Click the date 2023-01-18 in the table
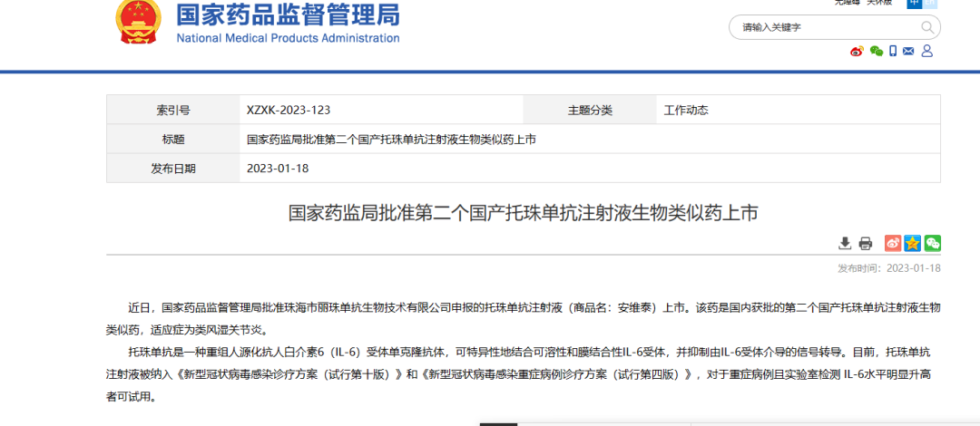 point(278,168)
